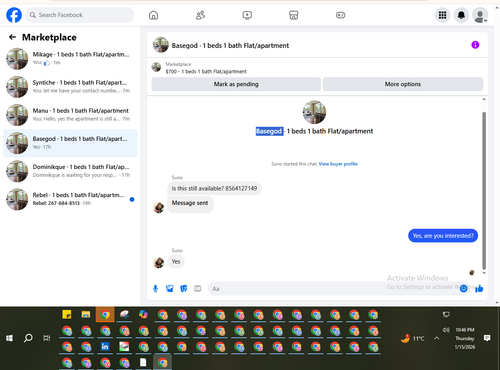Open Task View on taskbar
Viewport: 500px width, 370px height.
[47, 338]
